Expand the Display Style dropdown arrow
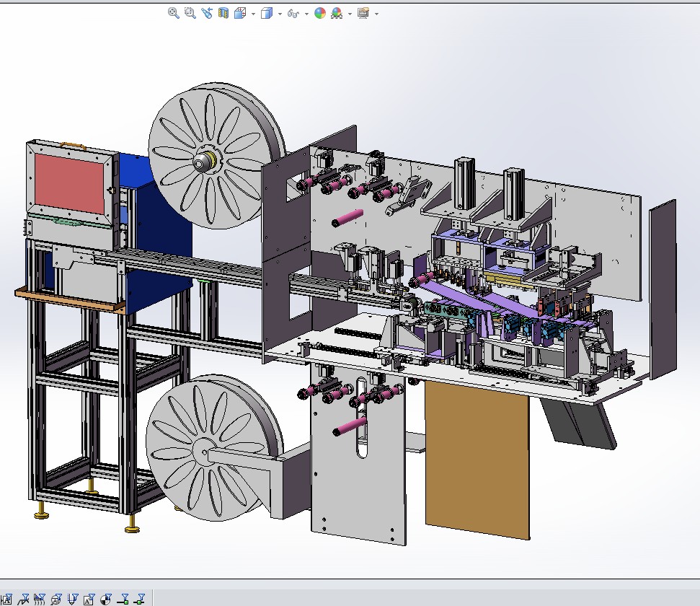 tap(280, 14)
